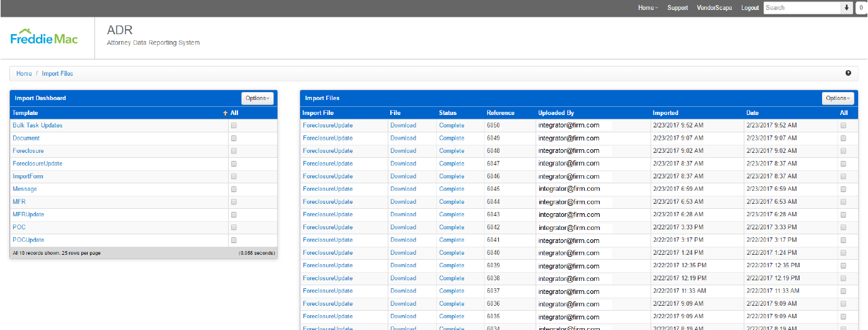Viewport: 868px width, 330px height.
Task: Click reference number 6037
Action: pos(493,291)
